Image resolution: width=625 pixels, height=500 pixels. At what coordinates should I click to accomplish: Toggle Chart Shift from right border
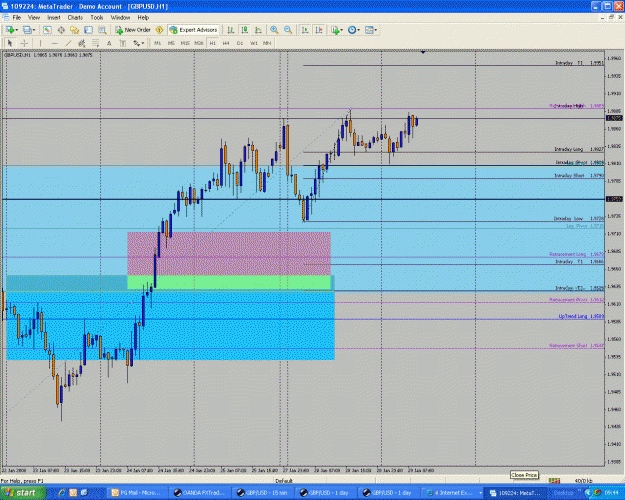point(319,30)
